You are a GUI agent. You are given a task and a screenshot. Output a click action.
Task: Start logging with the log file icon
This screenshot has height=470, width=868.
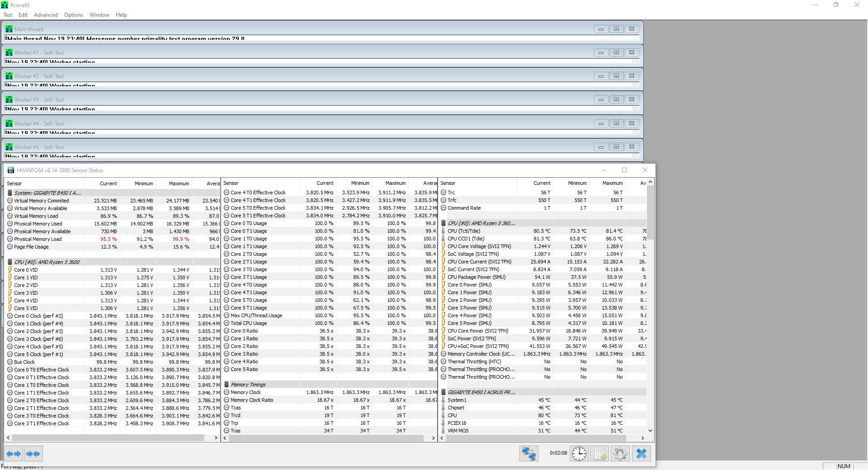[599, 453]
